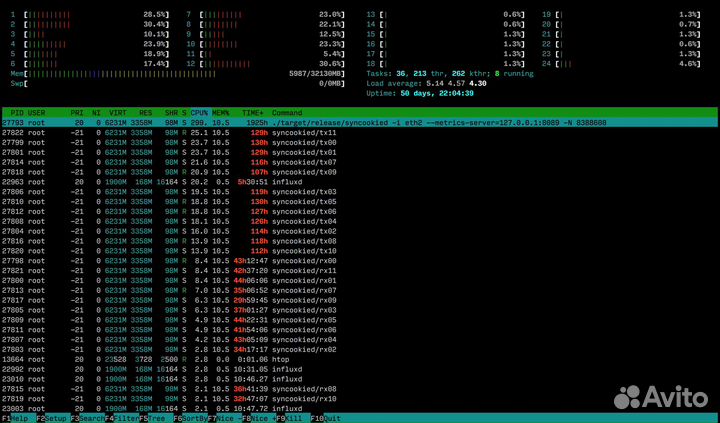The height and width of the screenshot is (423, 720).
Task: Click the F1 Help function key
Action: point(14,418)
